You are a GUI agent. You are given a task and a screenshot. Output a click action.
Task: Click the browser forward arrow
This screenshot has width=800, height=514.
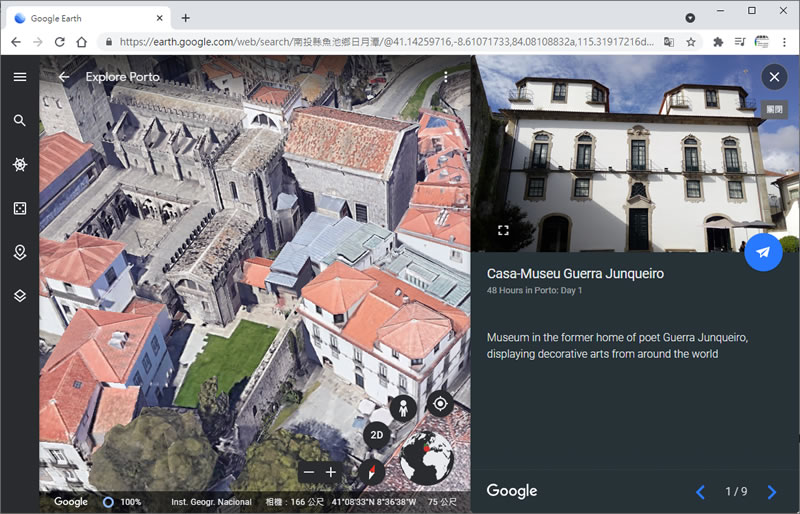tap(38, 42)
